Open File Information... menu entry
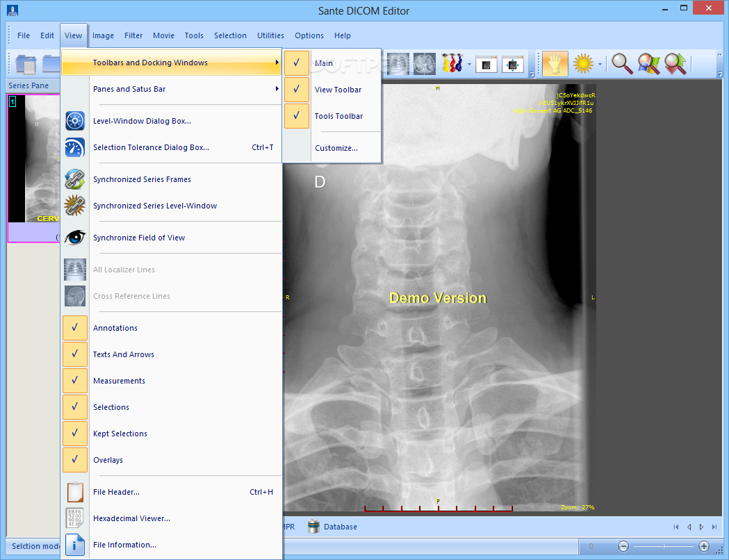The image size is (729, 560). [x=172, y=545]
